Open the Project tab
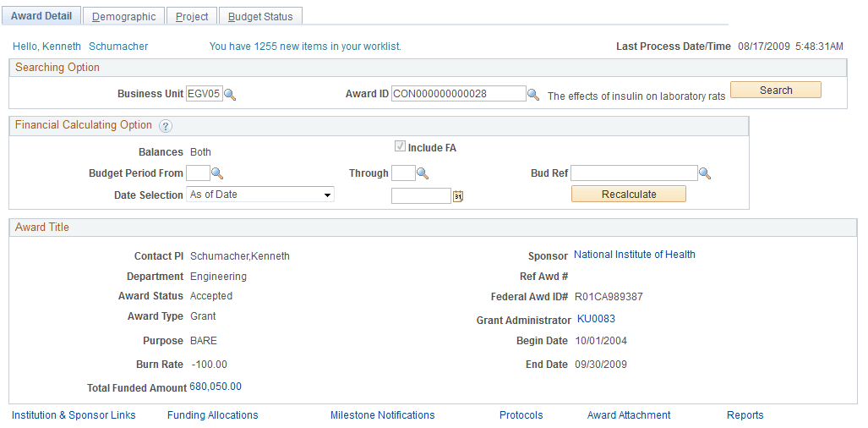The height and width of the screenshot is (428, 868). pos(192,17)
